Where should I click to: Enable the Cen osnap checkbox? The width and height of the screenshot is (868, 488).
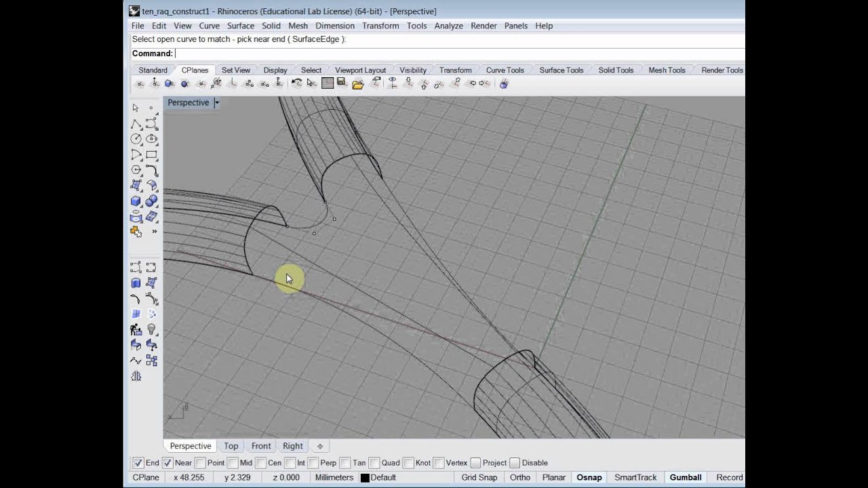pos(260,463)
